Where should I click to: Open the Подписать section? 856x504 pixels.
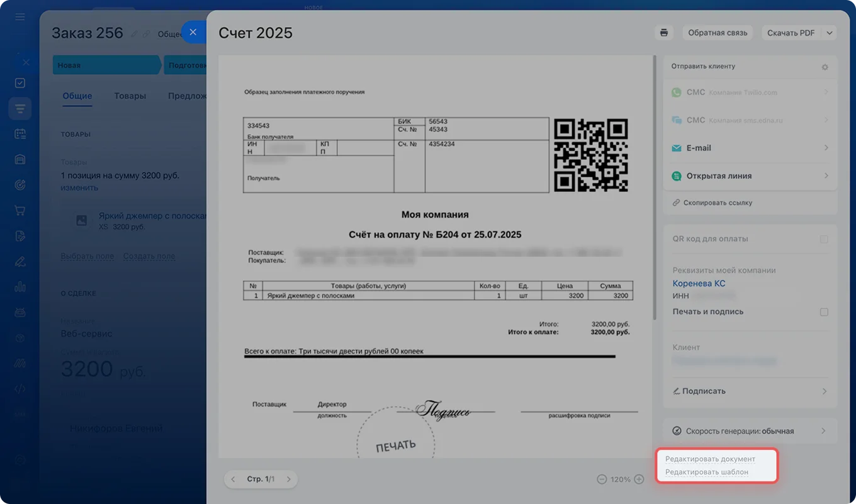(x=750, y=391)
